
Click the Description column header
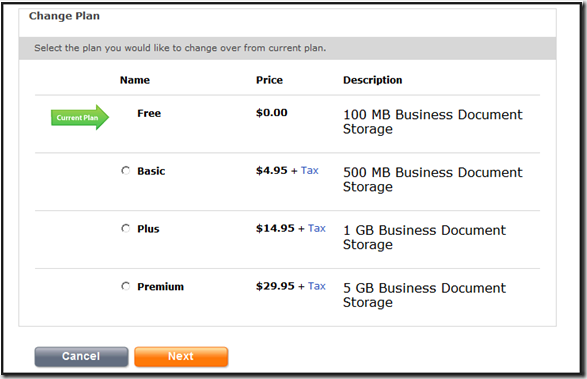[x=372, y=80]
